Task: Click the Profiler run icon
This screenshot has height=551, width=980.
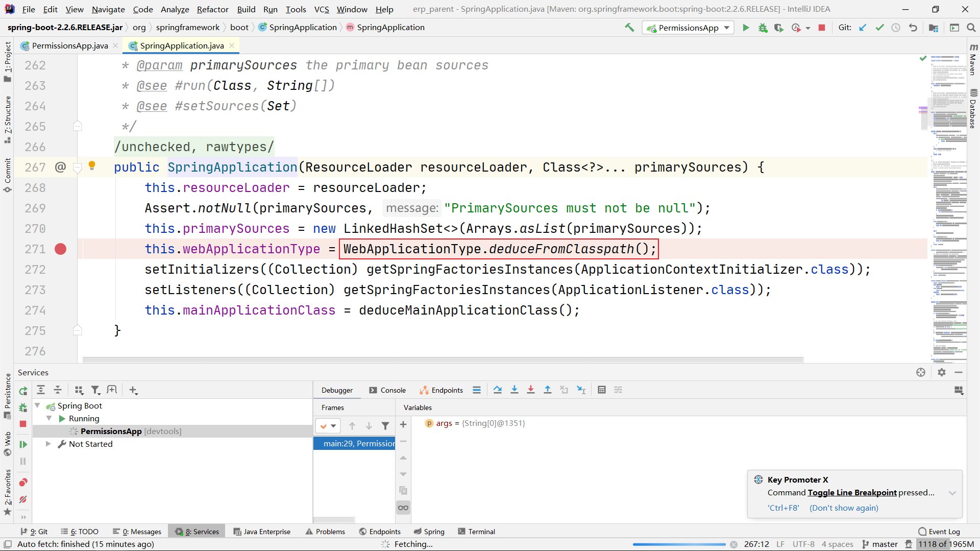Action: (x=796, y=28)
